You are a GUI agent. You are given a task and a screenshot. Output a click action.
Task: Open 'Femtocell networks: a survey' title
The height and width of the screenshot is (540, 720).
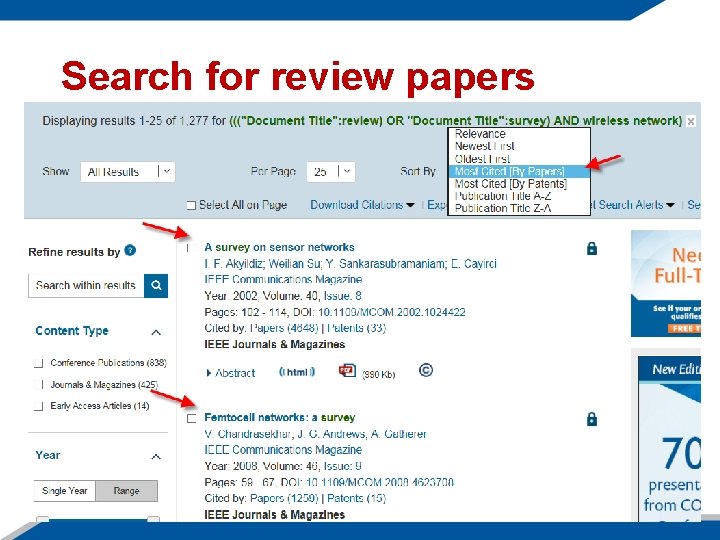pyautogui.click(x=280, y=417)
